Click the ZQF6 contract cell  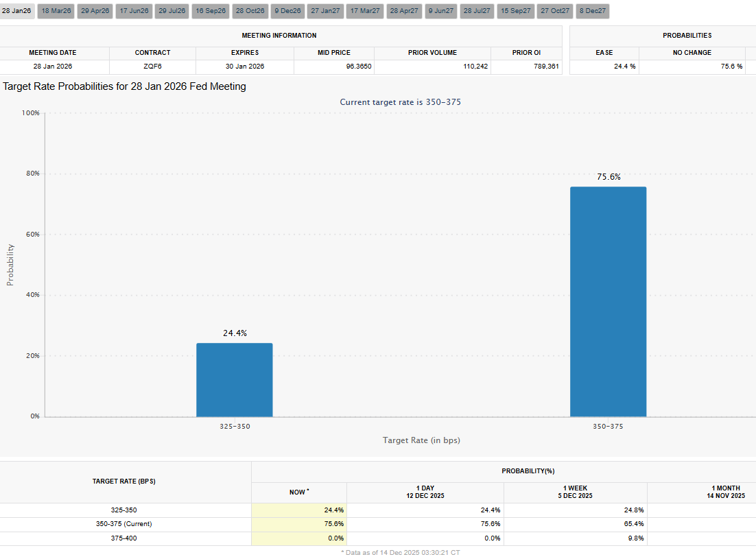(152, 67)
